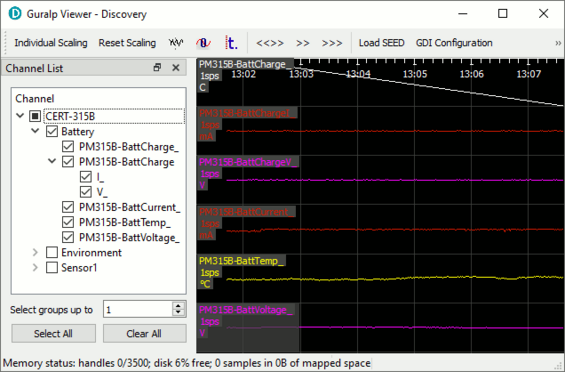Viewport: 565px width, 372px height.
Task: Click the >>> fast forward icon
Action: 332,43
